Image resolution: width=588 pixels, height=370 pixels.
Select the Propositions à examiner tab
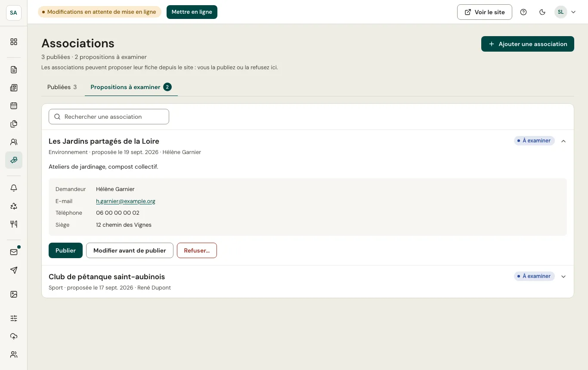tap(131, 87)
